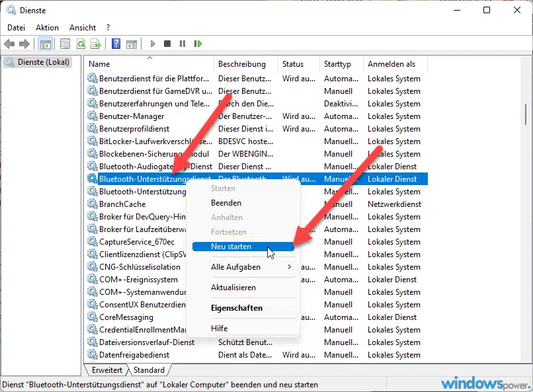Open the Properties toolbar icon

point(65,44)
